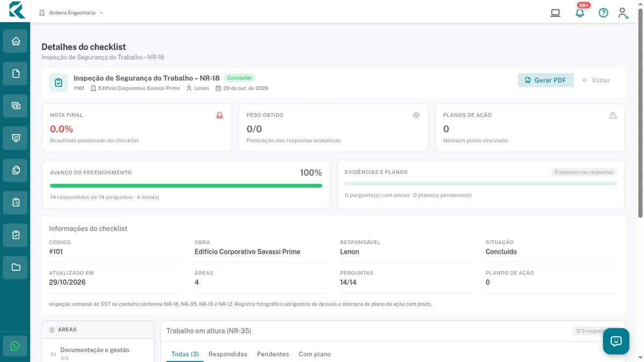Switch to the Todas (3) tab
Viewport: 644px width, 362px height.
(185, 354)
